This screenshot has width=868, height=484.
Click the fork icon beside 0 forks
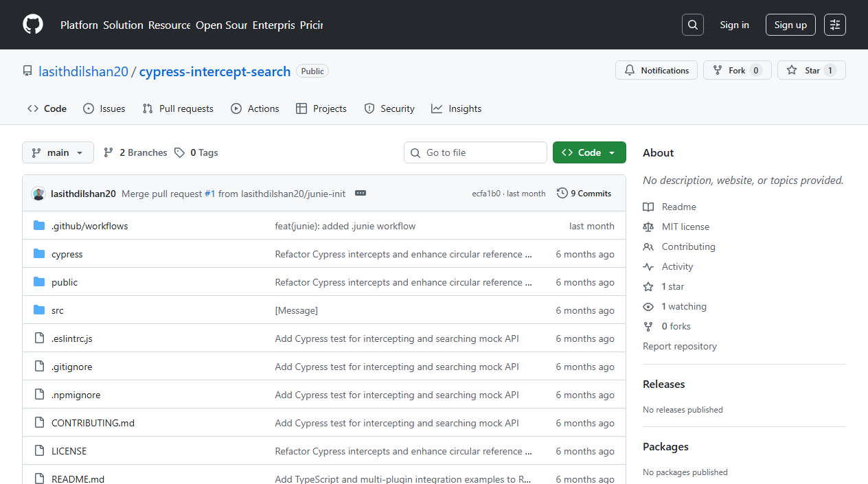pos(648,326)
